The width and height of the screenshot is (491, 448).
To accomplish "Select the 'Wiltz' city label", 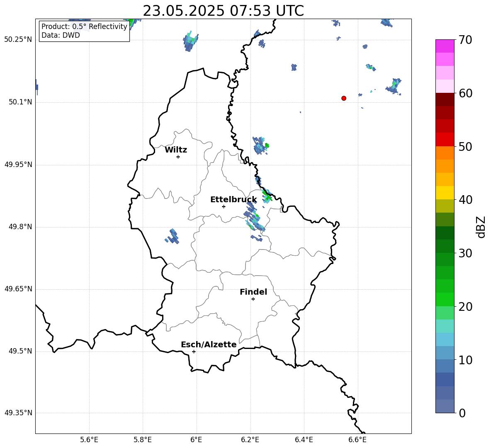I will pyautogui.click(x=176, y=150).
